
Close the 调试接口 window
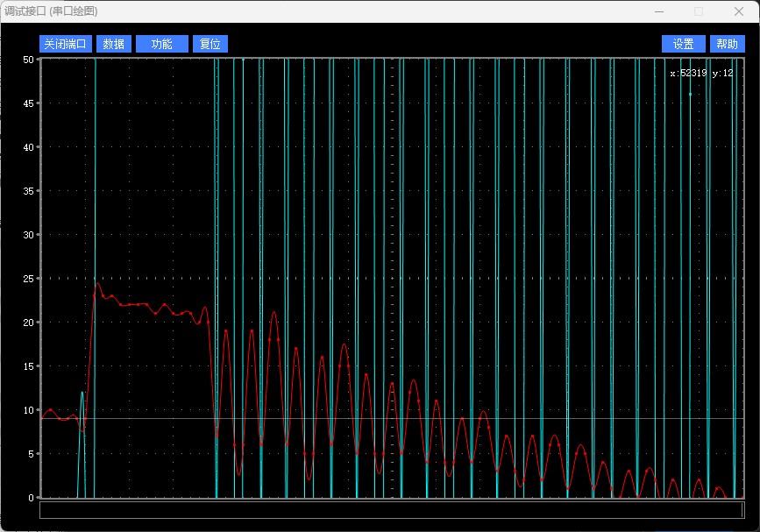pyautogui.click(x=738, y=11)
